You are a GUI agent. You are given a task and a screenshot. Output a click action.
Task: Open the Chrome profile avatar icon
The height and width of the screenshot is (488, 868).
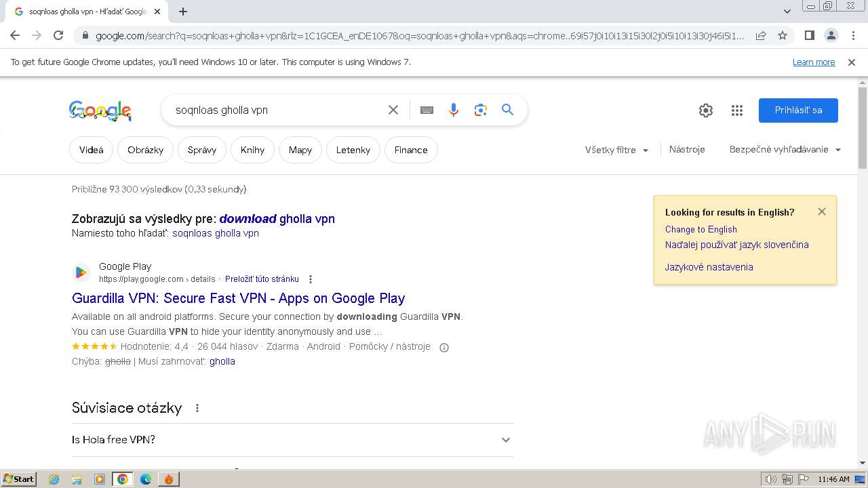831,35
